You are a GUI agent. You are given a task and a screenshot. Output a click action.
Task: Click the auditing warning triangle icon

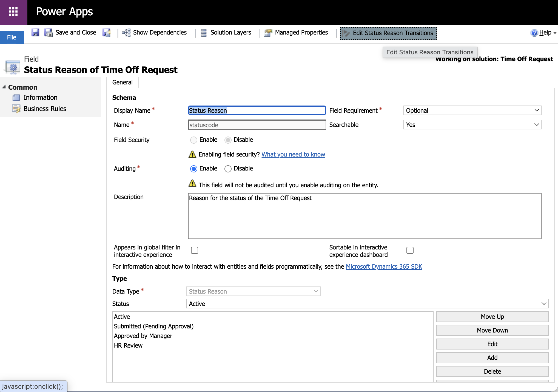tap(192, 183)
